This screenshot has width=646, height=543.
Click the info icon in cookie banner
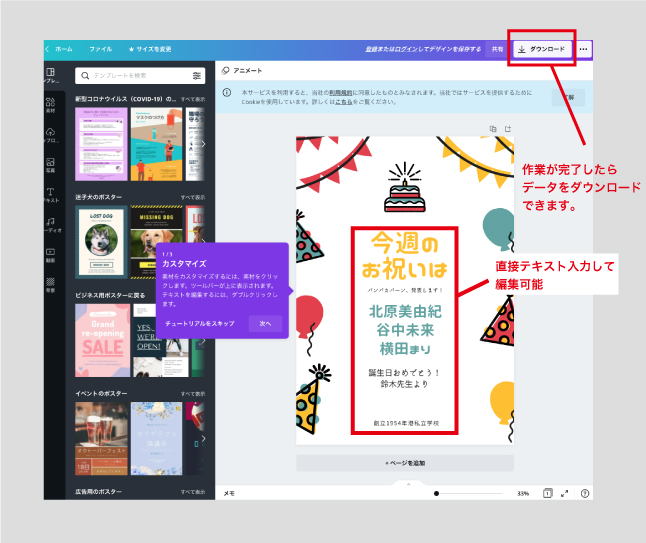(x=227, y=93)
